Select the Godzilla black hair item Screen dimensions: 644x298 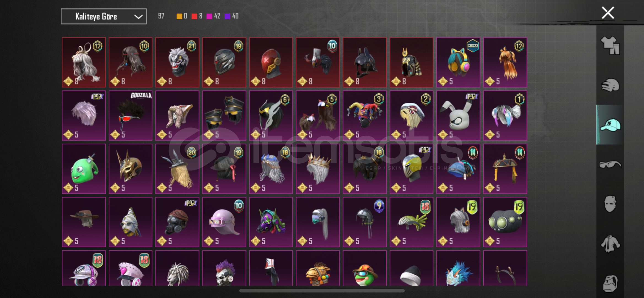[x=131, y=116]
